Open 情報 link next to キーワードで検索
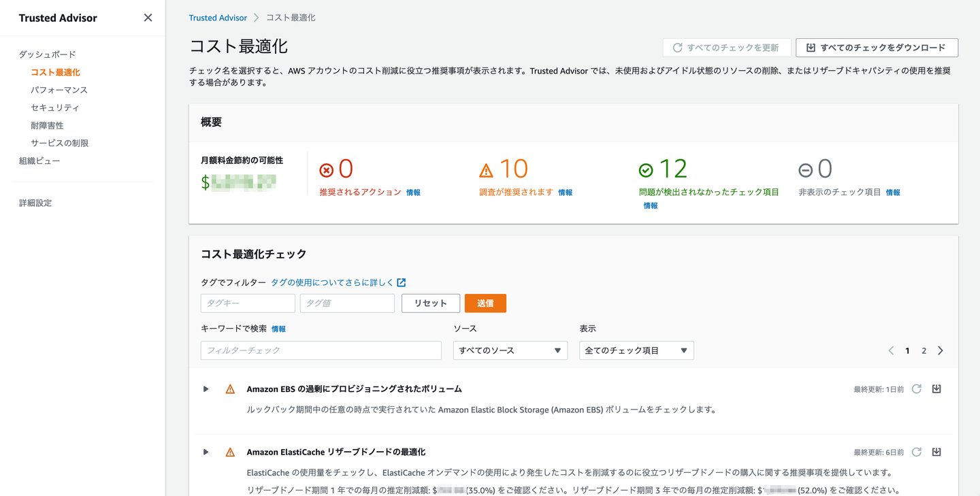Image resolution: width=980 pixels, height=496 pixels. point(278,329)
